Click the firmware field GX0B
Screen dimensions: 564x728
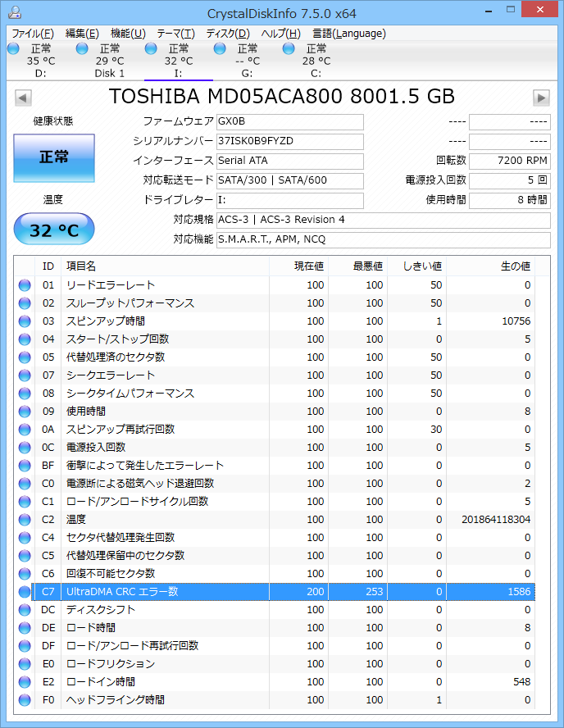(290, 122)
